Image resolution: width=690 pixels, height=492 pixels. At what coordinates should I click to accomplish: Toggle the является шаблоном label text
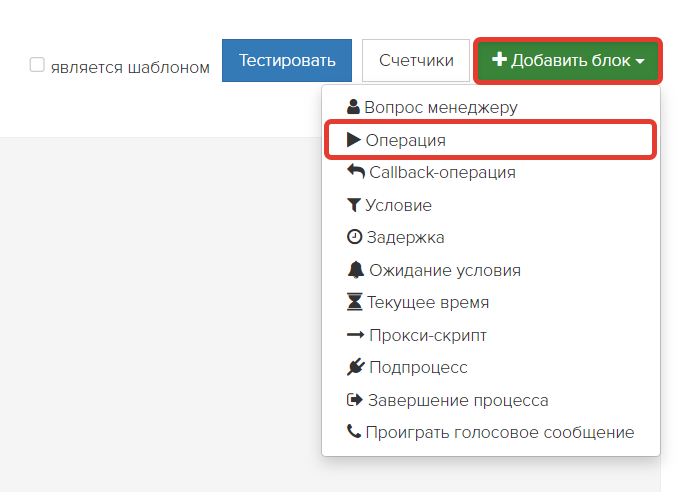coord(130,68)
